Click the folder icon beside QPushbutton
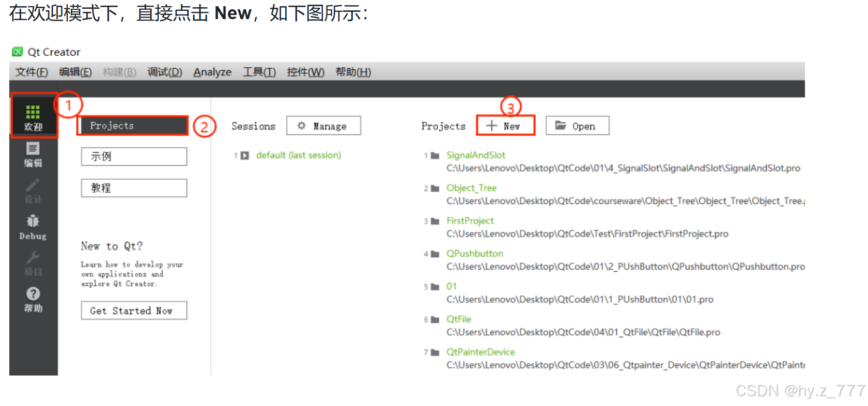The width and height of the screenshot is (868, 406). click(435, 254)
